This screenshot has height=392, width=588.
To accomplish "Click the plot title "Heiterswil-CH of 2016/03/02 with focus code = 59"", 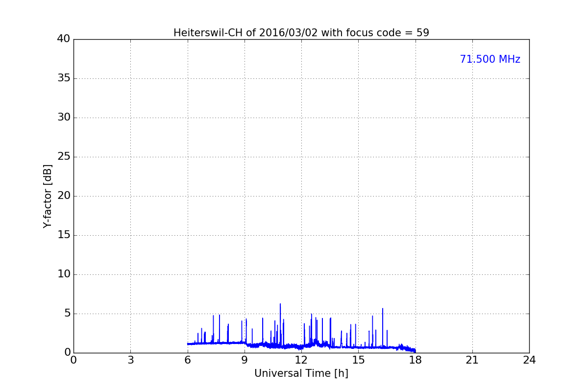I will click(x=301, y=33).
